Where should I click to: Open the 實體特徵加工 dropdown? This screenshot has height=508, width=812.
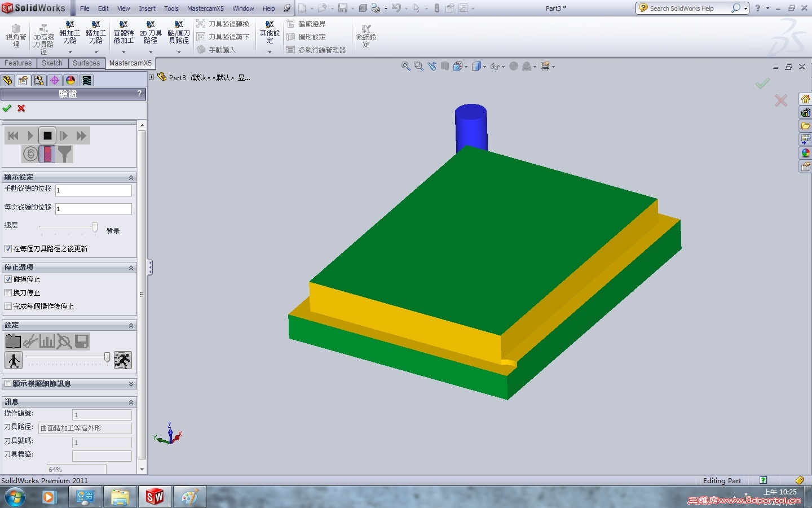click(x=123, y=52)
